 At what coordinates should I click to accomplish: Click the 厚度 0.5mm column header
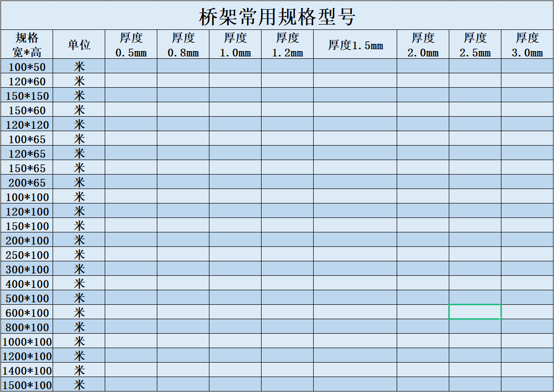[x=131, y=43]
